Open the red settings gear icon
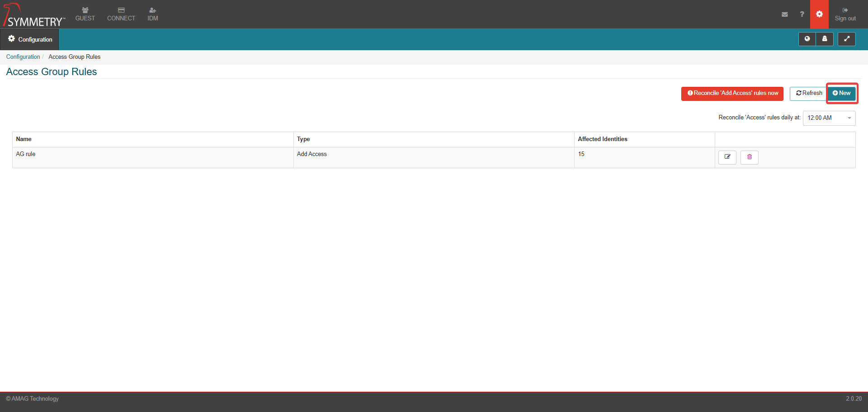This screenshot has height=412, width=868. click(819, 14)
